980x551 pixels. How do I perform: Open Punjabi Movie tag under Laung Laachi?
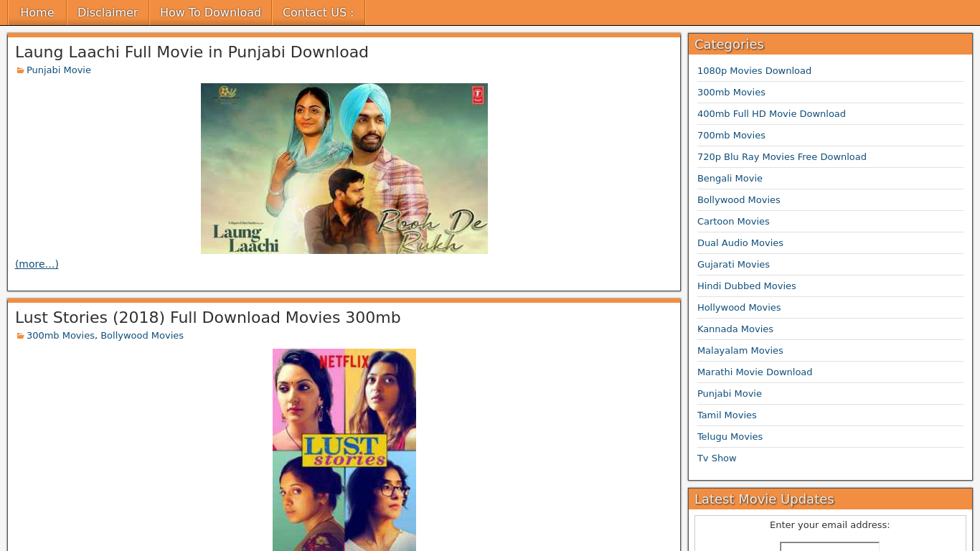59,70
